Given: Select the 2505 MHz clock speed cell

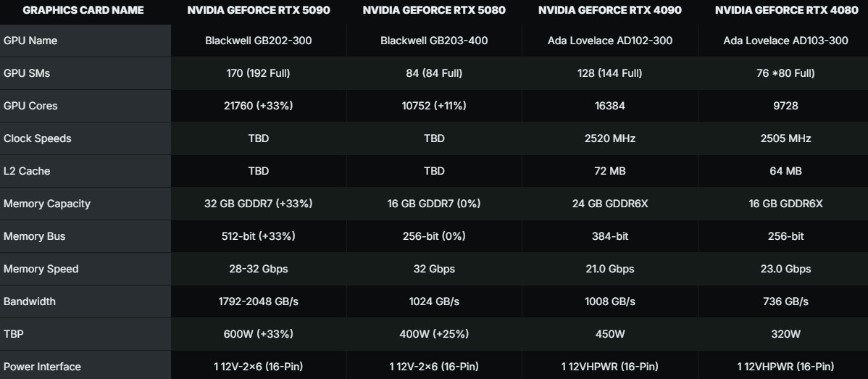Looking at the screenshot, I should pyautogui.click(x=785, y=138).
